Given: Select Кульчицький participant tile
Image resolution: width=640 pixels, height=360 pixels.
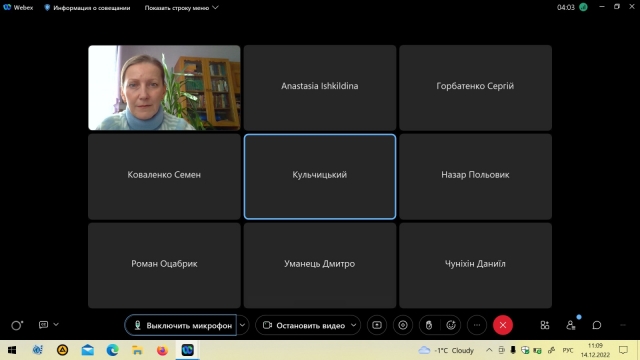Looking at the screenshot, I should pos(320,176).
